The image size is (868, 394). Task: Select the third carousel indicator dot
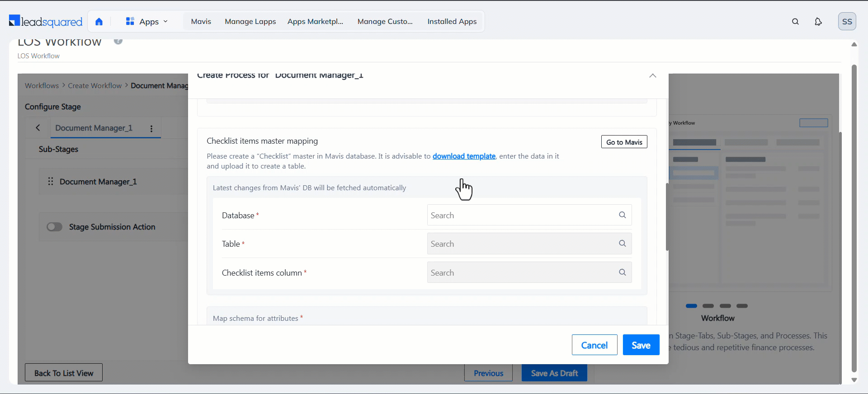click(x=725, y=306)
